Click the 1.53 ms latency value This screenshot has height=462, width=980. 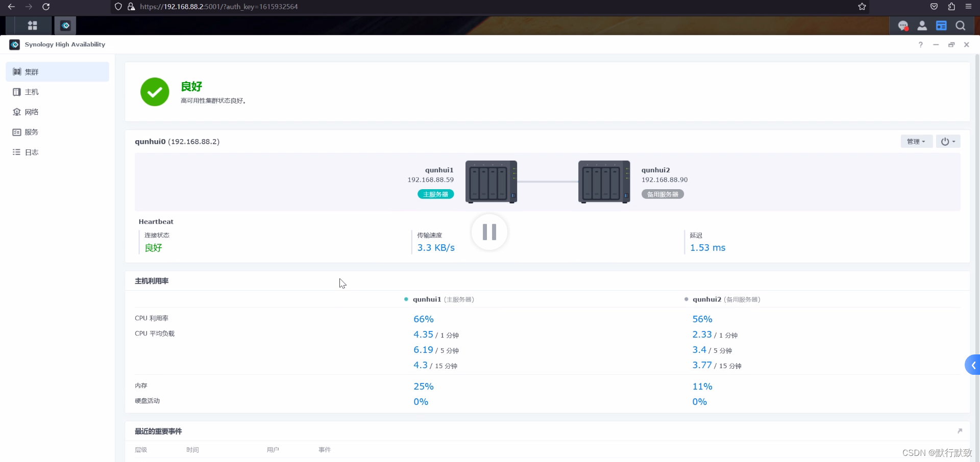tap(707, 248)
